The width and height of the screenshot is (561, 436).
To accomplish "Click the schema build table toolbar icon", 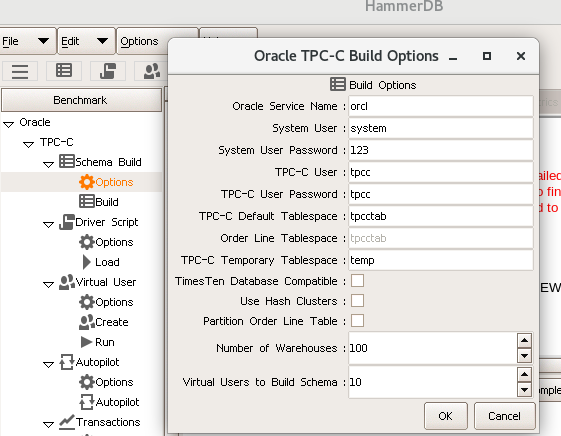I will click(64, 70).
